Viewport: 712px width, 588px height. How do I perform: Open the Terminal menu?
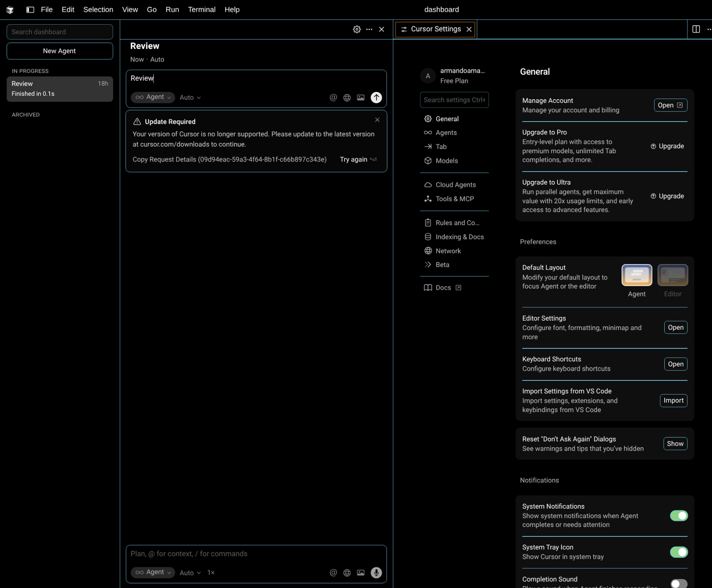[202, 10]
